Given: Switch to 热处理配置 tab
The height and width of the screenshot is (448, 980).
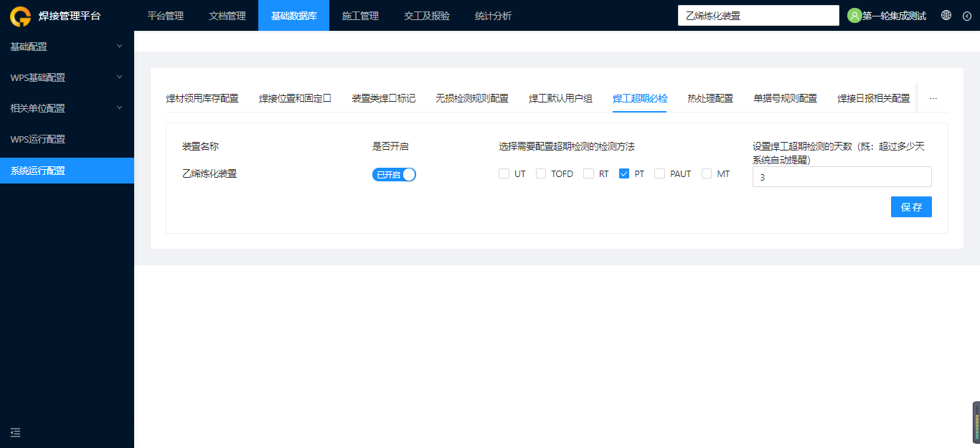Looking at the screenshot, I should (x=710, y=98).
